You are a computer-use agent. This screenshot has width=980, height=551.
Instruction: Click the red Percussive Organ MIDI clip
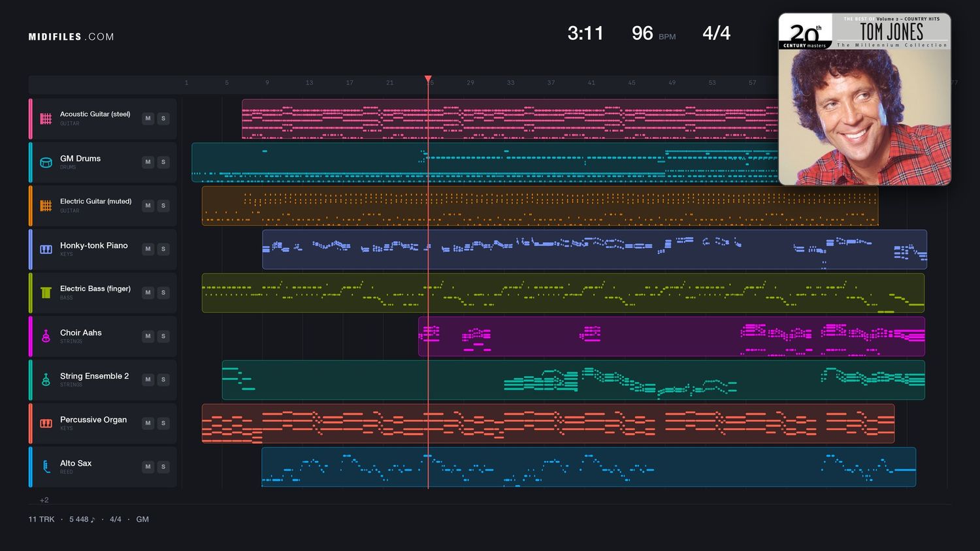click(548, 424)
